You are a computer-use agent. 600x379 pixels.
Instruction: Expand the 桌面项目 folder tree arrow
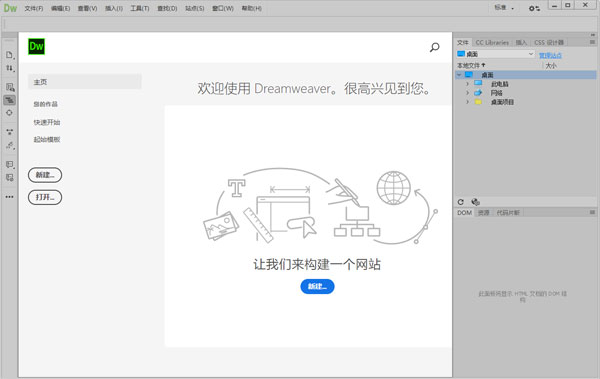pos(467,102)
